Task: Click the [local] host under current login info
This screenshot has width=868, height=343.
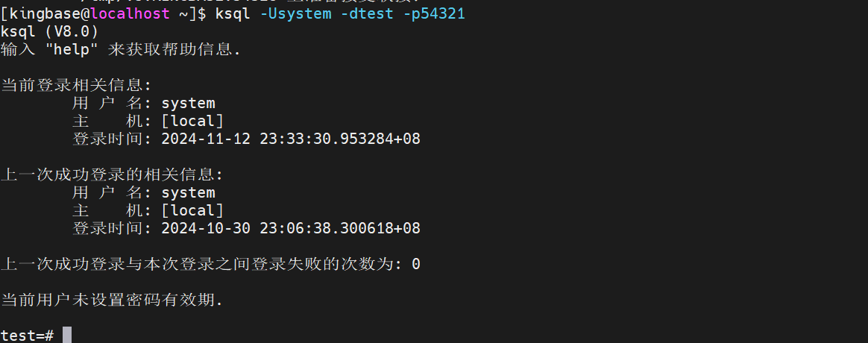Action: pos(192,122)
